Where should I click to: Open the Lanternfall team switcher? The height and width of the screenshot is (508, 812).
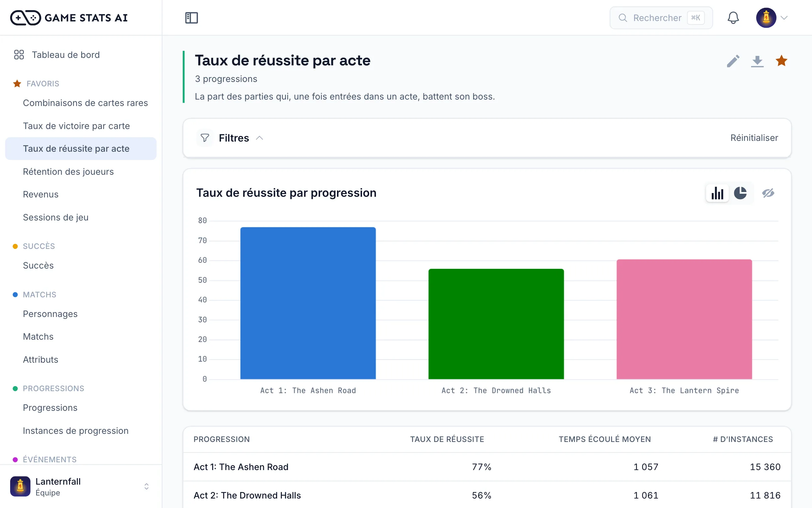(x=81, y=487)
